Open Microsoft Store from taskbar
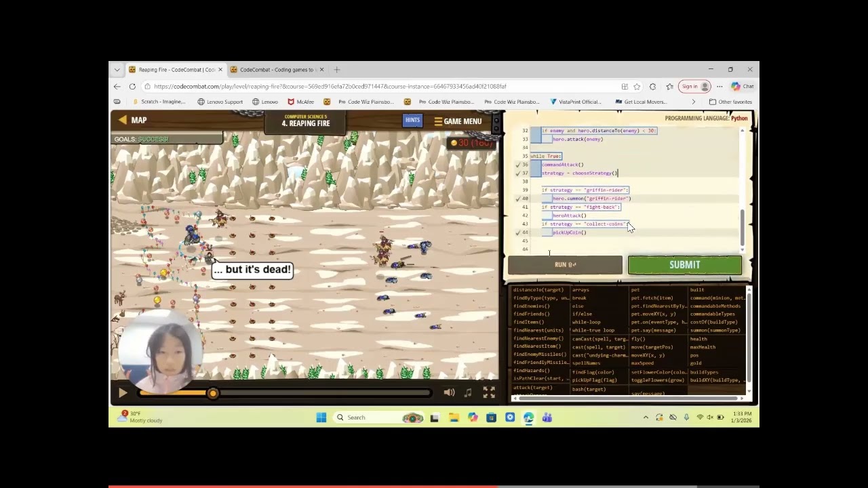The width and height of the screenshot is (868, 488). (x=491, y=418)
